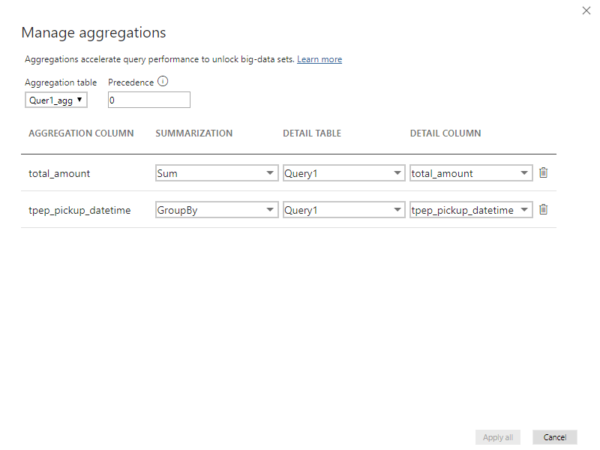
Task: Click the Precedence input field
Action: pos(148,100)
